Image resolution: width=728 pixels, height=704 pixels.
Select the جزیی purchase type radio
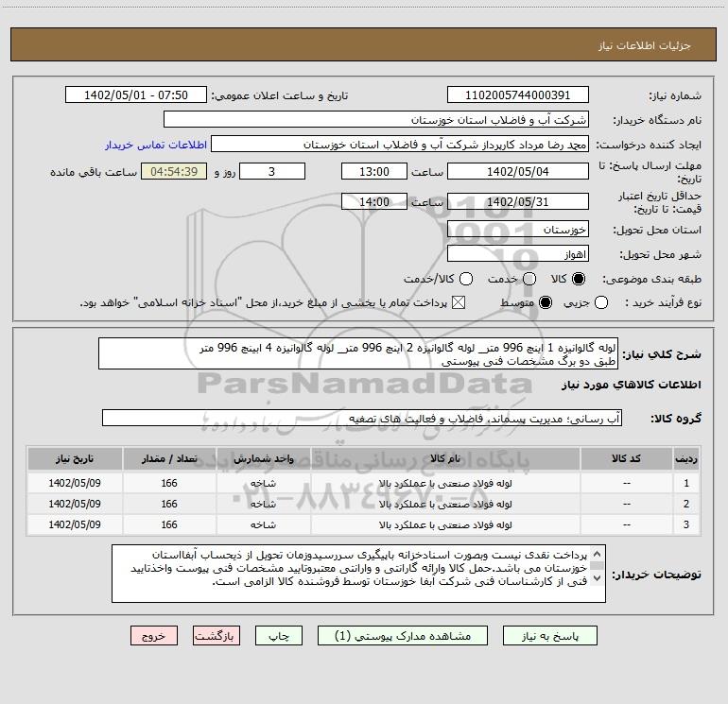click(x=601, y=302)
